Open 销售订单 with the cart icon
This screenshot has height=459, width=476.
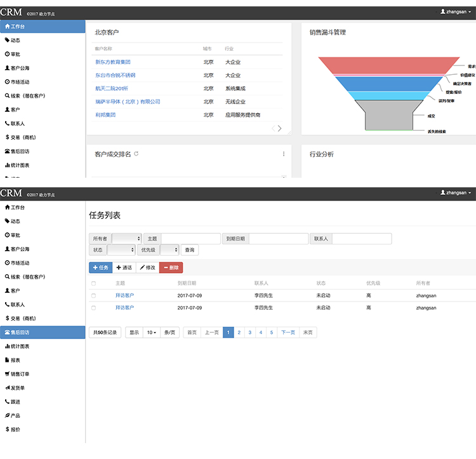click(x=18, y=374)
